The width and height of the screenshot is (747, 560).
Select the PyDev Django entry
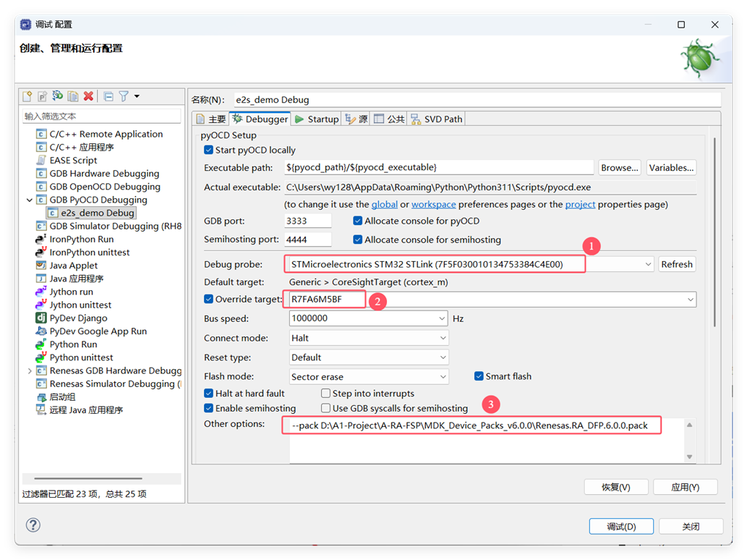[78, 318]
